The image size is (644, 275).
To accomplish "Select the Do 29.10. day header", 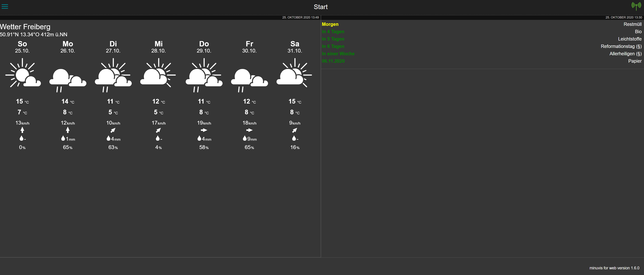I will click(x=204, y=47).
